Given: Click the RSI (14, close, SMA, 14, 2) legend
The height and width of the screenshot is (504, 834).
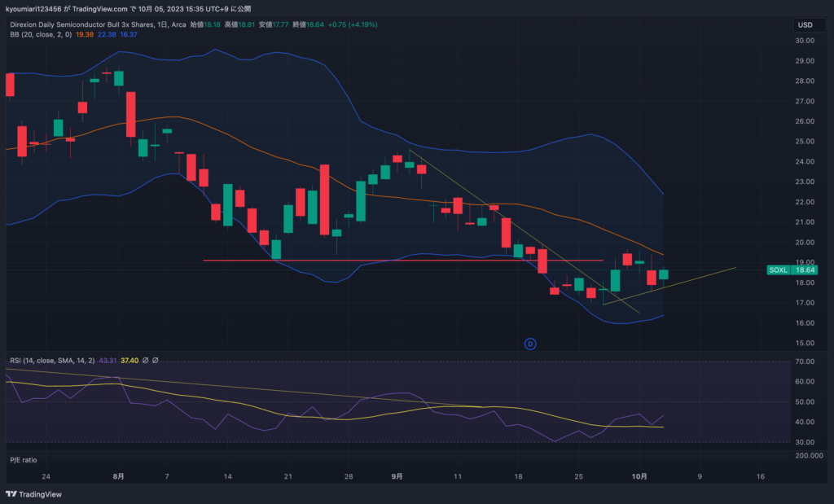Looking at the screenshot, I should tap(52, 361).
